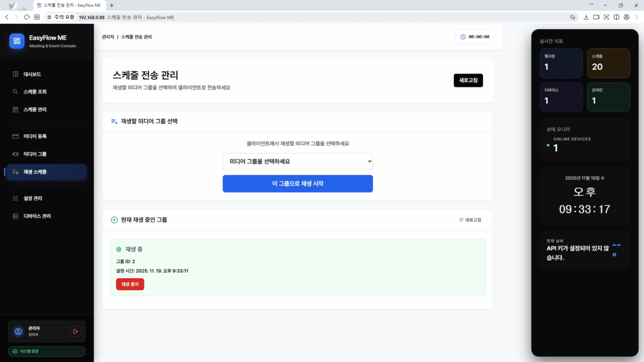
Task: Select the highlighted 재생 스케줄 icon
Action: coord(17,172)
